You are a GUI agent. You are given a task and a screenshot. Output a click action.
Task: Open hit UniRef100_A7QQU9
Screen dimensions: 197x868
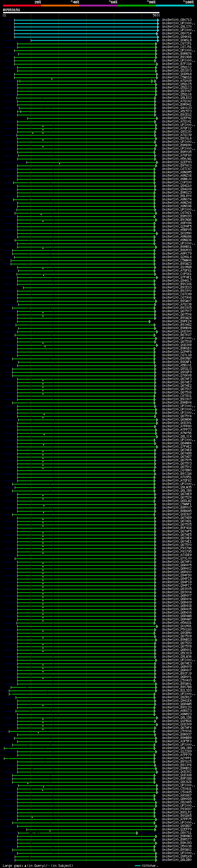tap(177, 81)
